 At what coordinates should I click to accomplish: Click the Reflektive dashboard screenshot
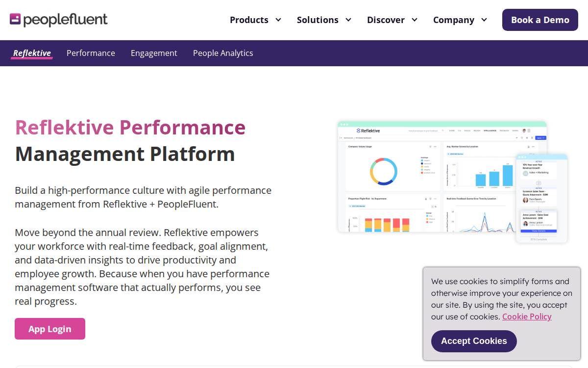pos(441,177)
